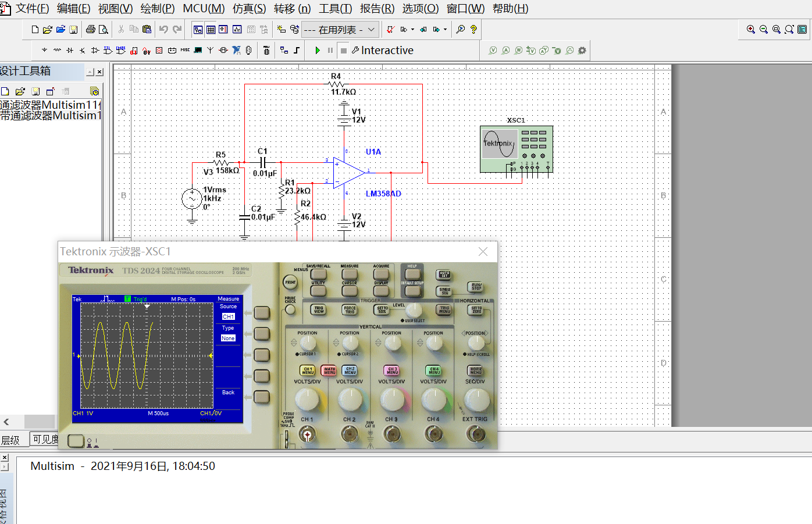
Task: Open the Spreadsheet View toolbar icon
Action: pos(211,29)
